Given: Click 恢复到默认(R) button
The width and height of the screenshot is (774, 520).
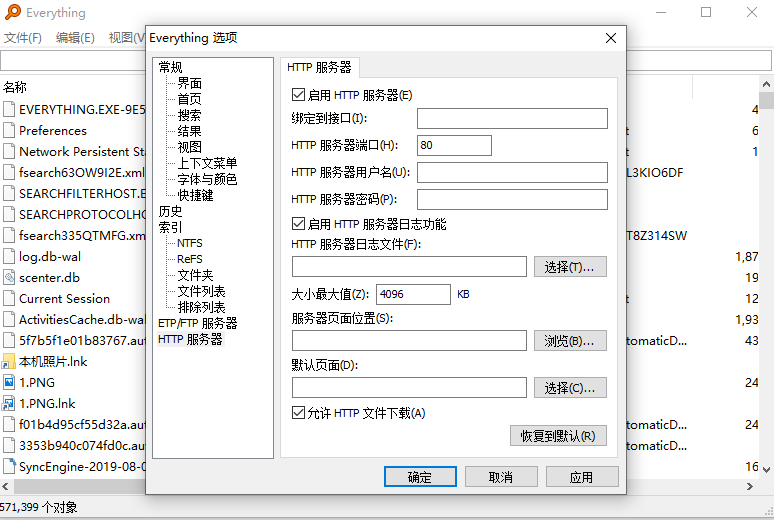Looking at the screenshot, I should pyautogui.click(x=558, y=436).
